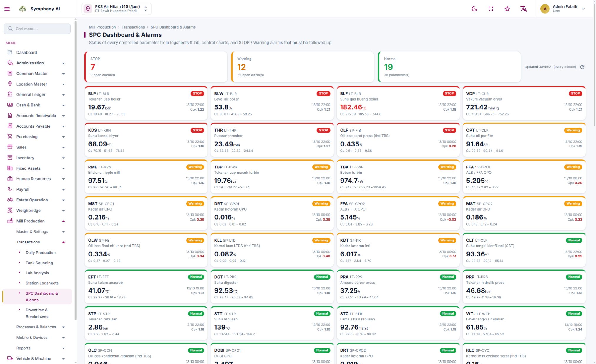Toggle the hamburger sidebar menu
The image size is (596, 364).
coord(7,9)
